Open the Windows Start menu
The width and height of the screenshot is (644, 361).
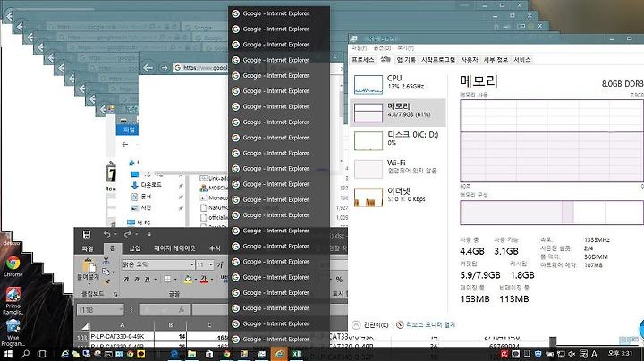(8, 354)
